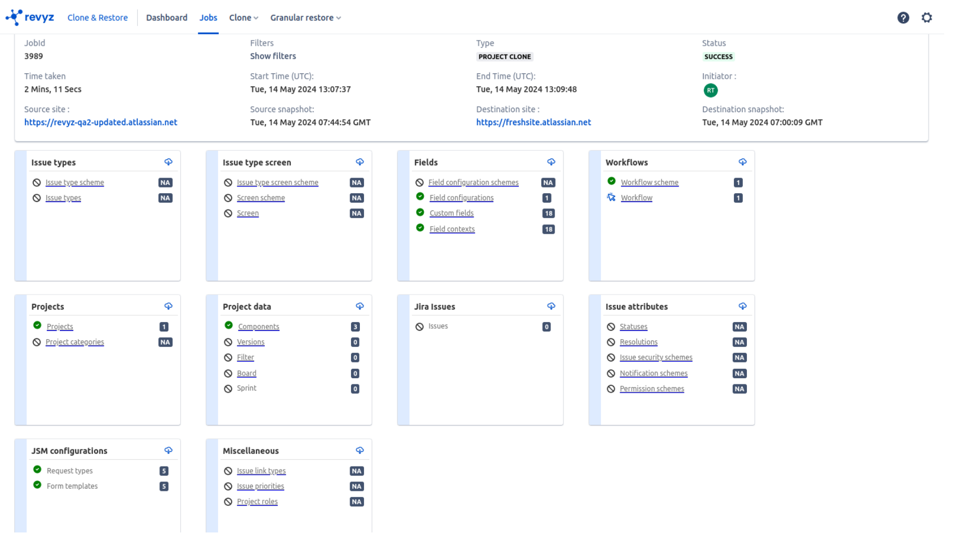Image resolution: width=980 pixels, height=547 pixels.
Task: Click the cloud icon on JSM configurations card
Action: pos(168,450)
